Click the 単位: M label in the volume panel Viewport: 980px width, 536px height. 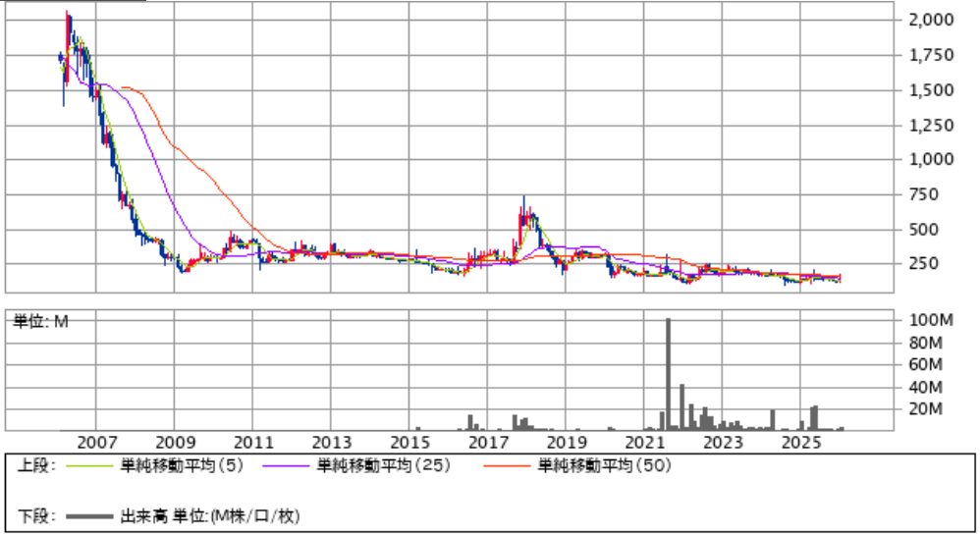[40, 321]
